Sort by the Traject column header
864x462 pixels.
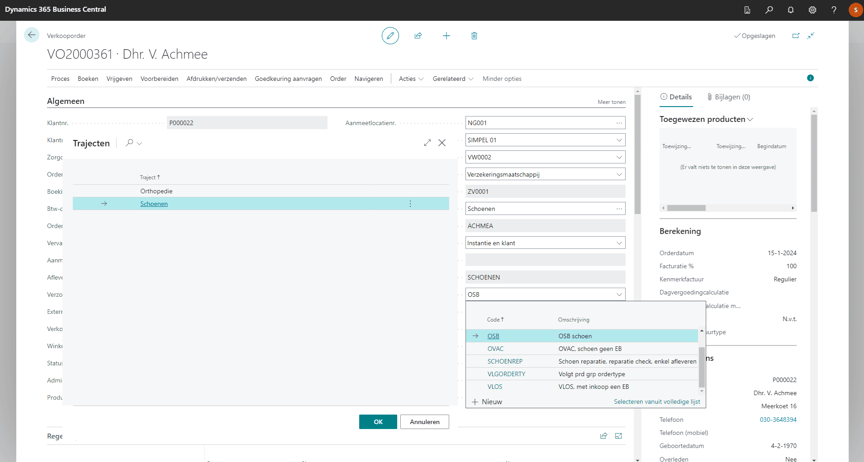150,178
